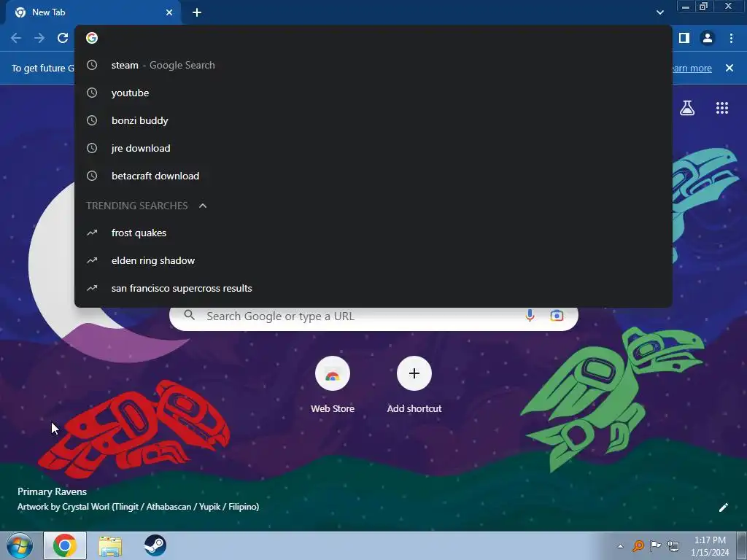Close the New Tab tab
The height and width of the screenshot is (560, 747).
coord(169,12)
